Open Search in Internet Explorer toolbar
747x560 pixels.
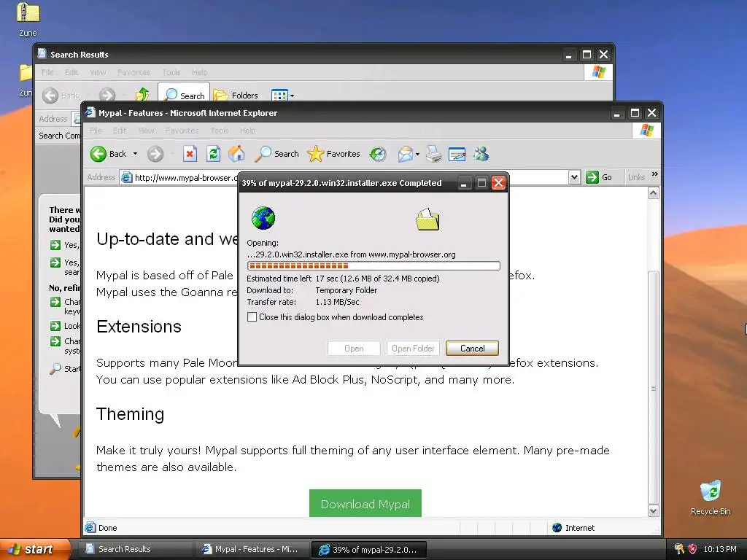(x=276, y=154)
